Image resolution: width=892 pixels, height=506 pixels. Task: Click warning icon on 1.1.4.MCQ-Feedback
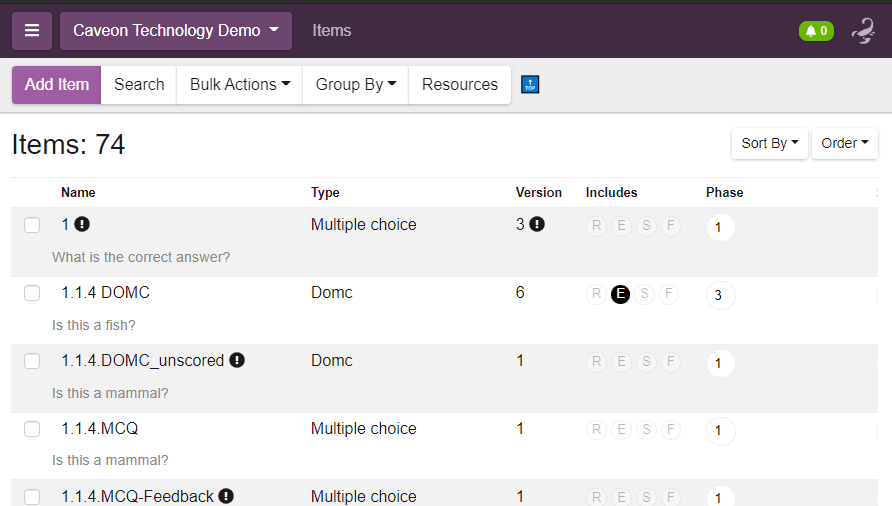pyautogui.click(x=226, y=496)
